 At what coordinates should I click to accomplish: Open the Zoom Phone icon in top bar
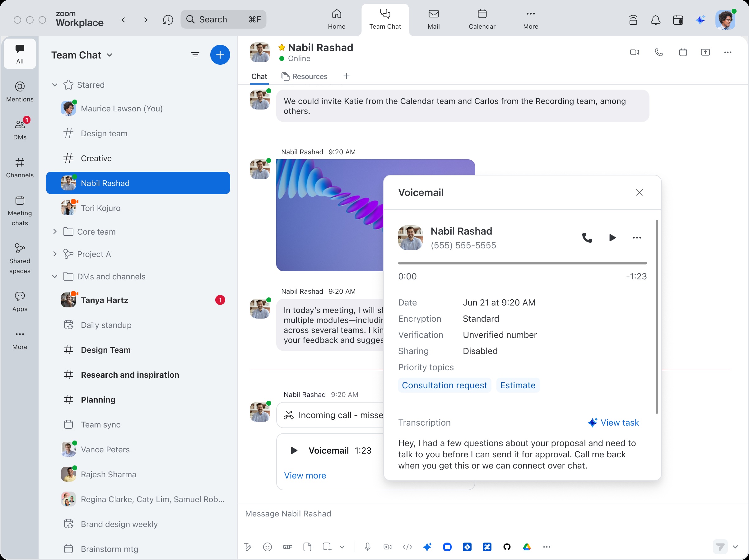point(633,20)
